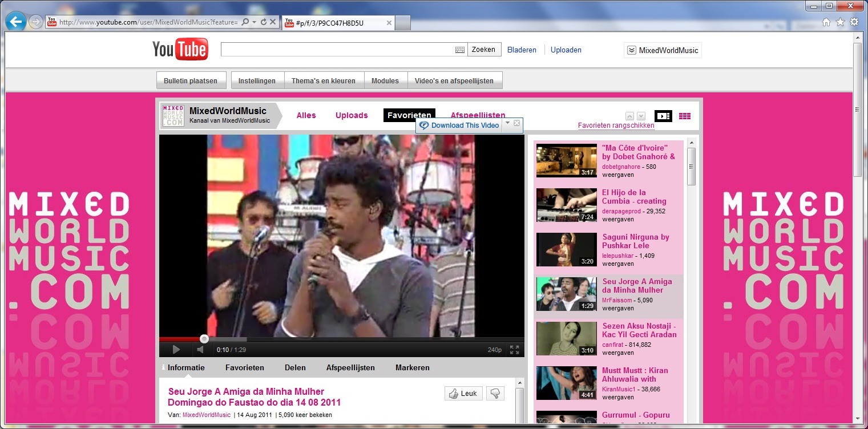Click the YouTube logo

pos(180,50)
